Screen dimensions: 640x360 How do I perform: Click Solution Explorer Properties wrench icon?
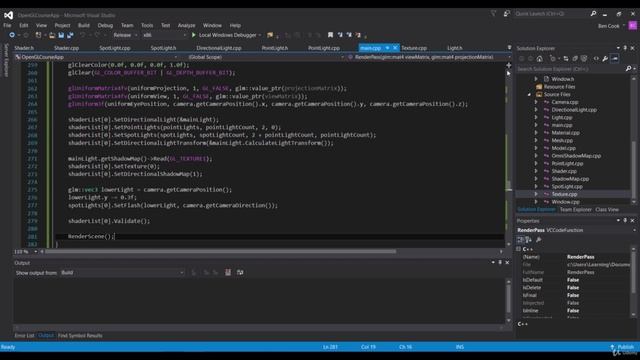605,59
